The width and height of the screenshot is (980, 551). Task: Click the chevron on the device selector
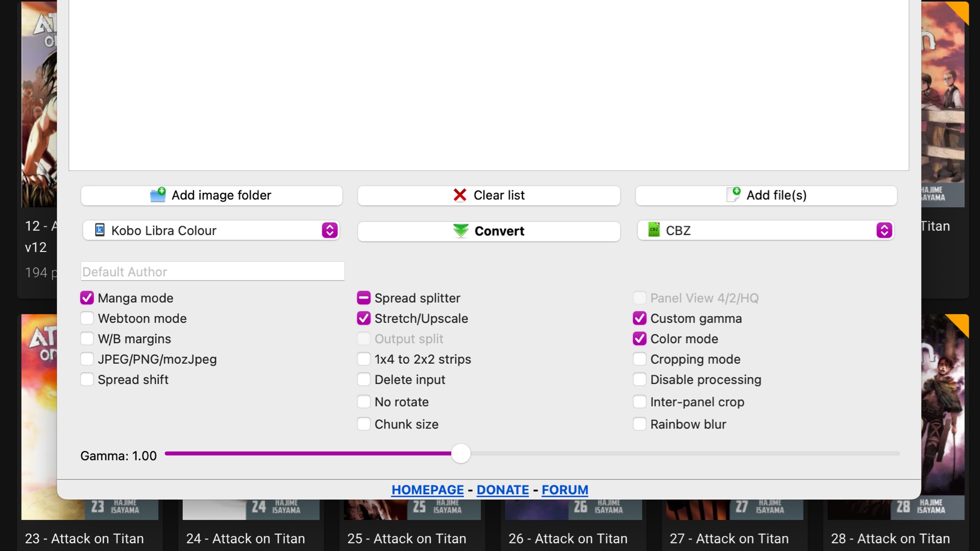click(x=329, y=230)
